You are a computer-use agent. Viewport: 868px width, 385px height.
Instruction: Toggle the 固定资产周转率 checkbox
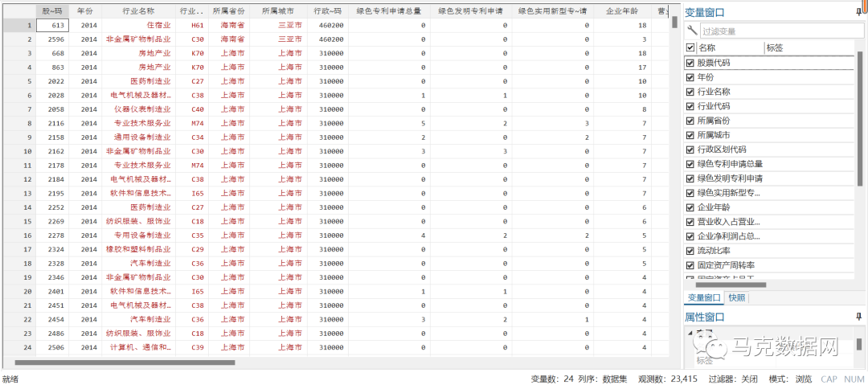(x=690, y=265)
